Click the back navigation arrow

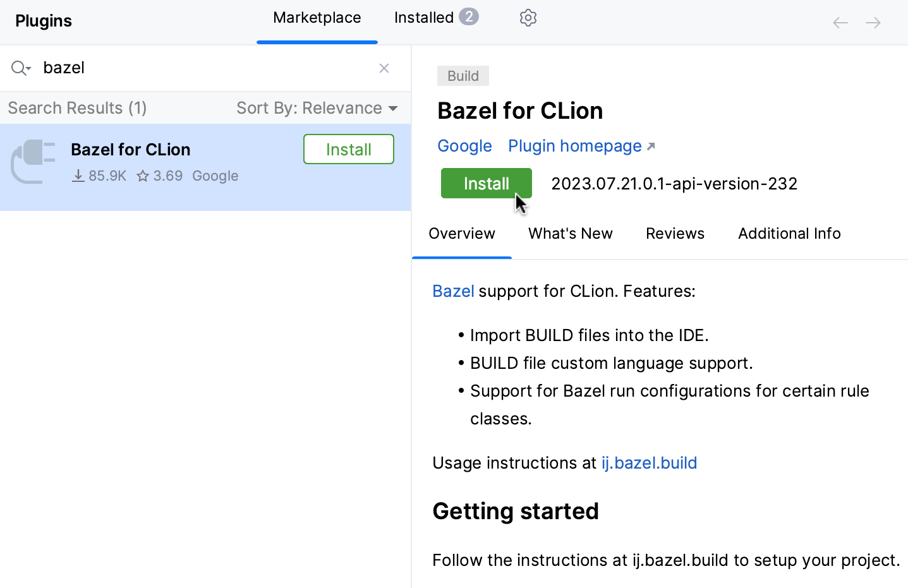coord(840,22)
